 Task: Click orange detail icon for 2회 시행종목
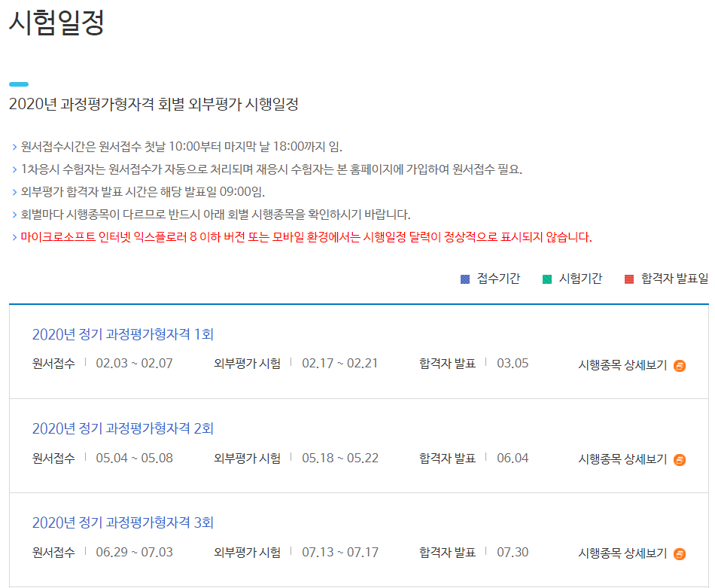tap(680, 460)
